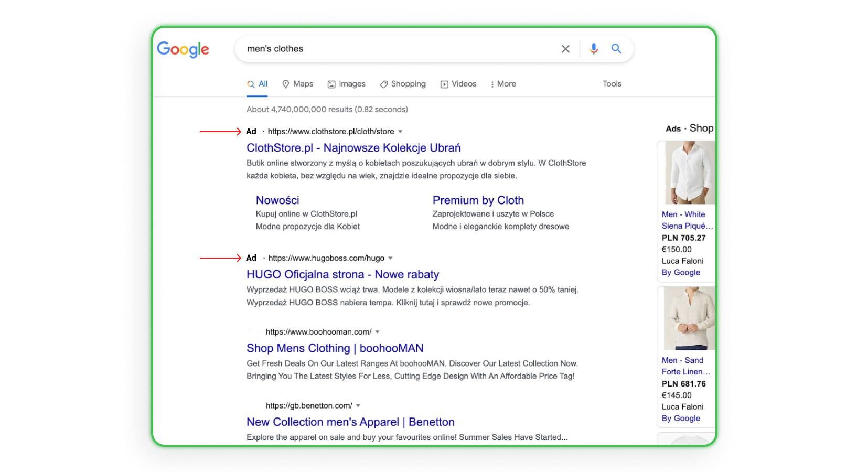Clear the search box with the X icon

coord(565,49)
